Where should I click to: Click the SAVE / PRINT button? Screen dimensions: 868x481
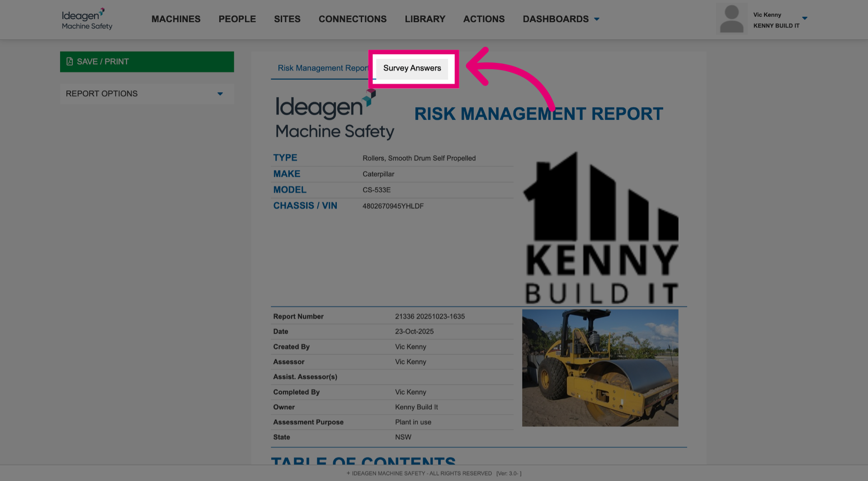coord(147,61)
